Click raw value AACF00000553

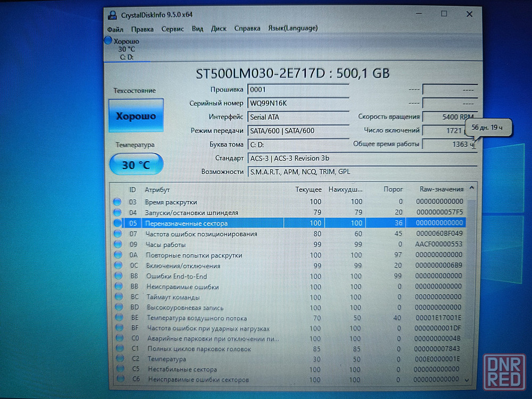(439, 244)
